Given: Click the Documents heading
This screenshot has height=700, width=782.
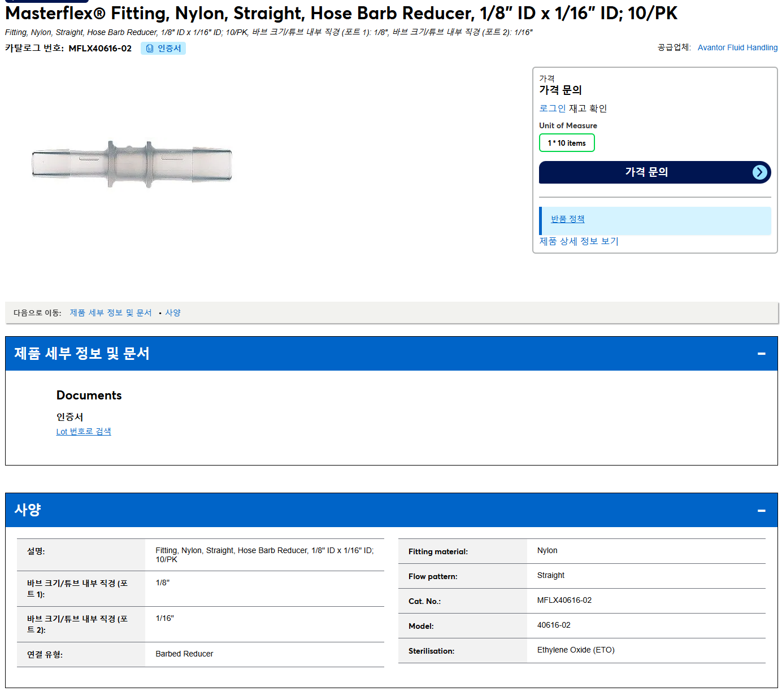Looking at the screenshot, I should click(89, 395).
